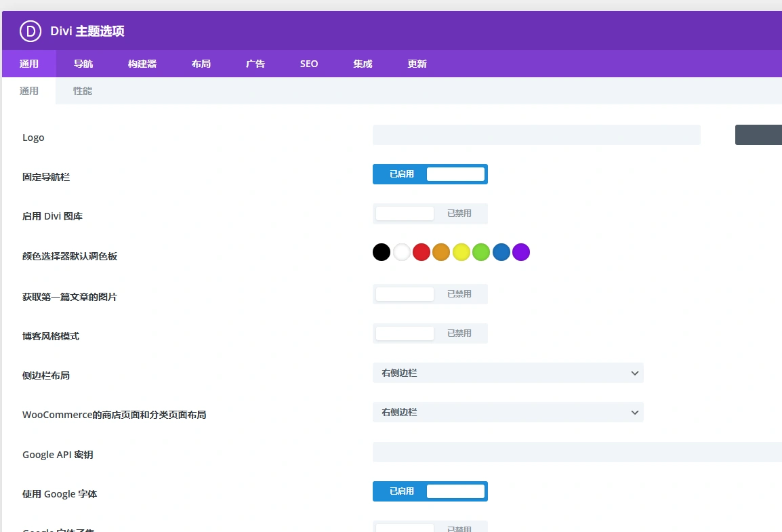Viewport: 782px width, 532px height.
Task: Open the 布局 tab
Action: 201,64
